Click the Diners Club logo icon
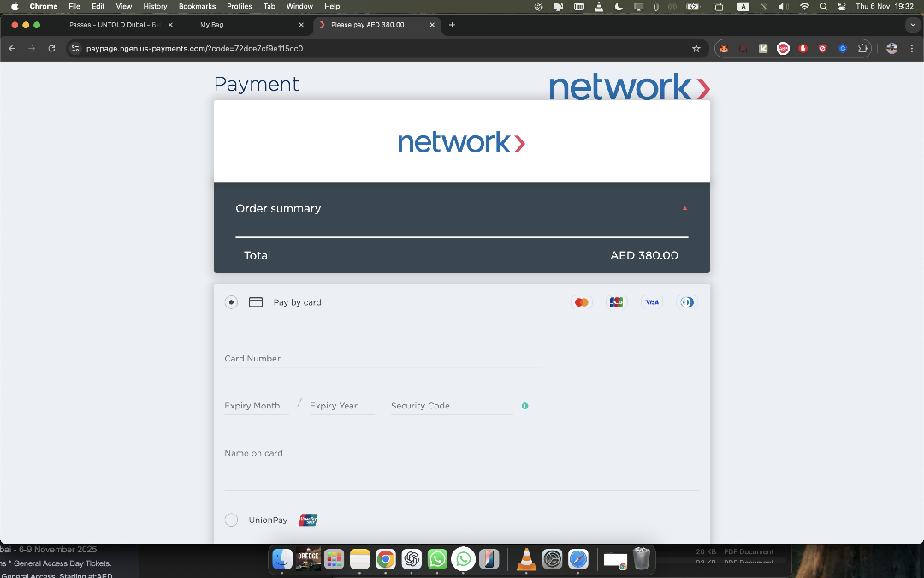The width and height of the screenshot is (924, 578). coord(687,302)
